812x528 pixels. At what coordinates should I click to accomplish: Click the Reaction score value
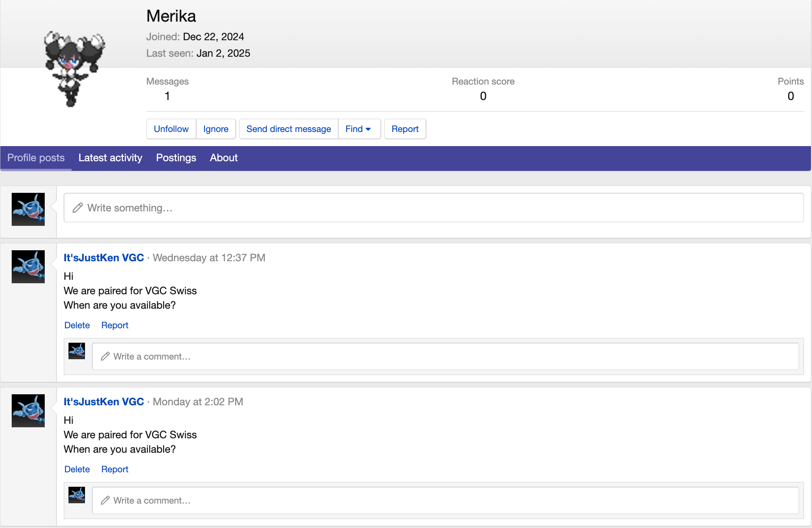[483, 96]
